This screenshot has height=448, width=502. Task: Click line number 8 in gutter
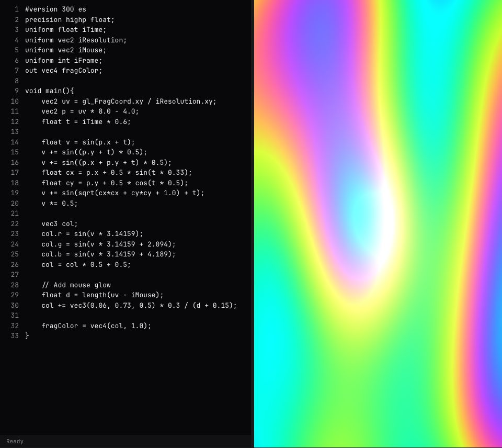pos(17,81)
